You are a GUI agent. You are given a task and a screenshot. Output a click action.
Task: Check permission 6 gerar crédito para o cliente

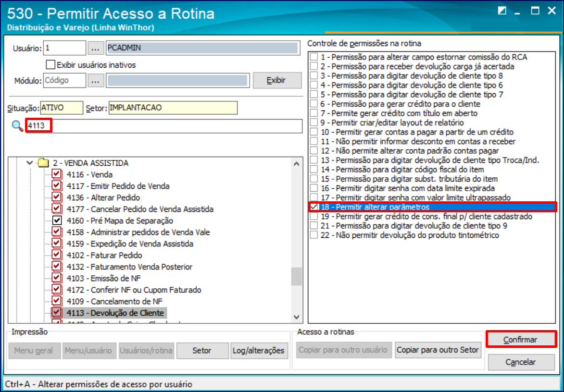coord(314,104)
